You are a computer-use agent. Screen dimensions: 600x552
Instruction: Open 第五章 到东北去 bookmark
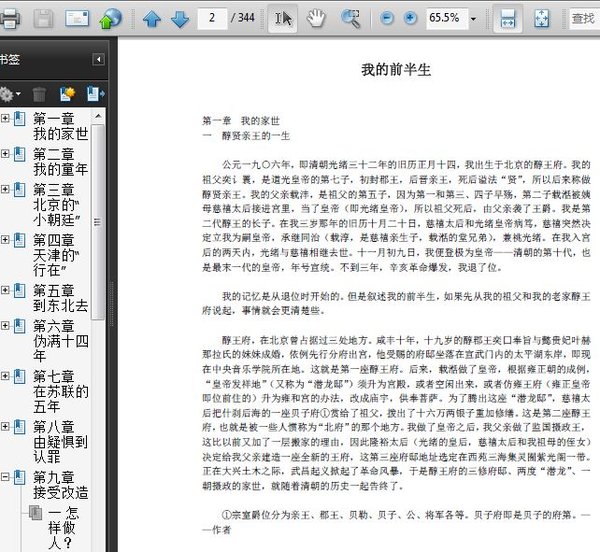(x=60, y=298)
